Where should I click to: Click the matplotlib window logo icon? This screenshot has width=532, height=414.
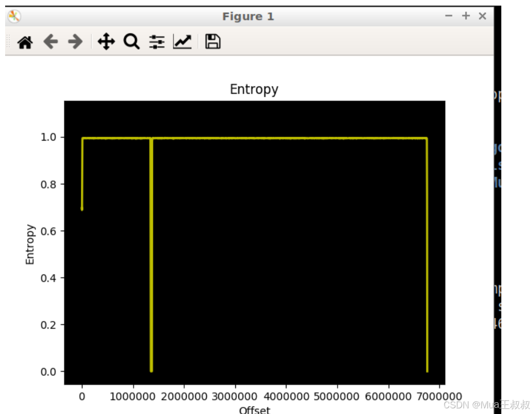(x=14, y=16)
